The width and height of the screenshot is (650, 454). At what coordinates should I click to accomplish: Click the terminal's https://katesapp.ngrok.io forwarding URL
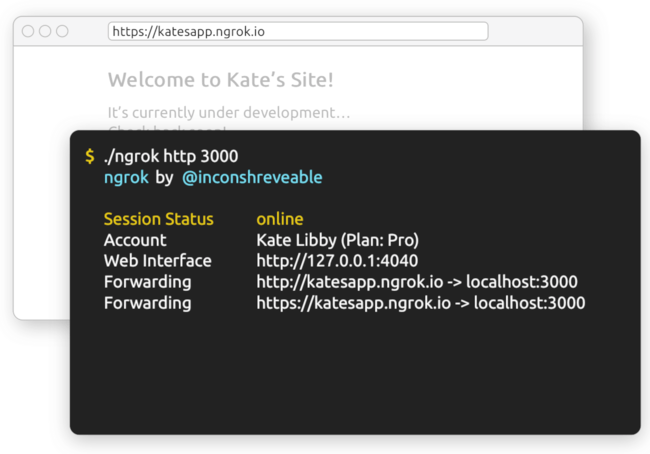(x=351, y=303)
